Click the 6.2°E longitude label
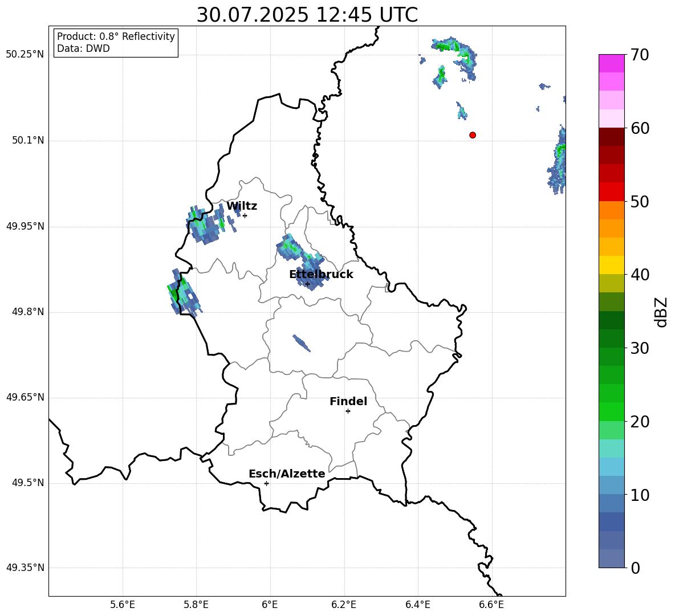This screenshot has width=675, height=616. 344,605
